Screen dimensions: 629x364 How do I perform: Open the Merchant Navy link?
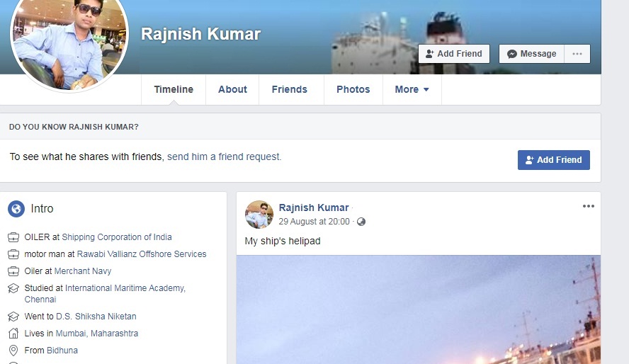[83, 271]
